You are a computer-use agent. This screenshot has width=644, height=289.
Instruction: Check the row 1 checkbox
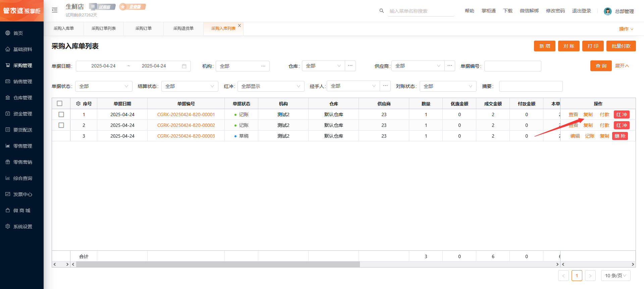tap(61, 114)
